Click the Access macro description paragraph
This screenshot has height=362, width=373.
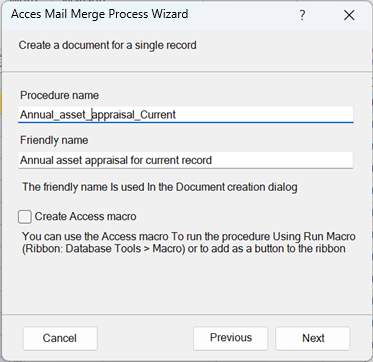tap(189, 243)
